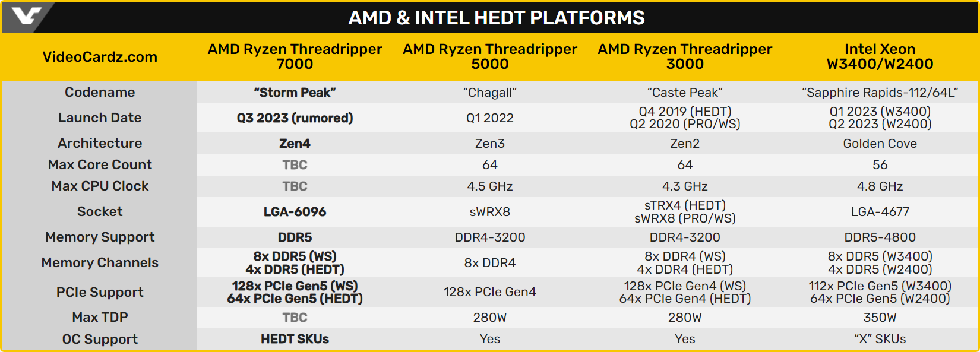Click the Max Core Count row label
Screen dimensions: 980x352
[100, 164]
